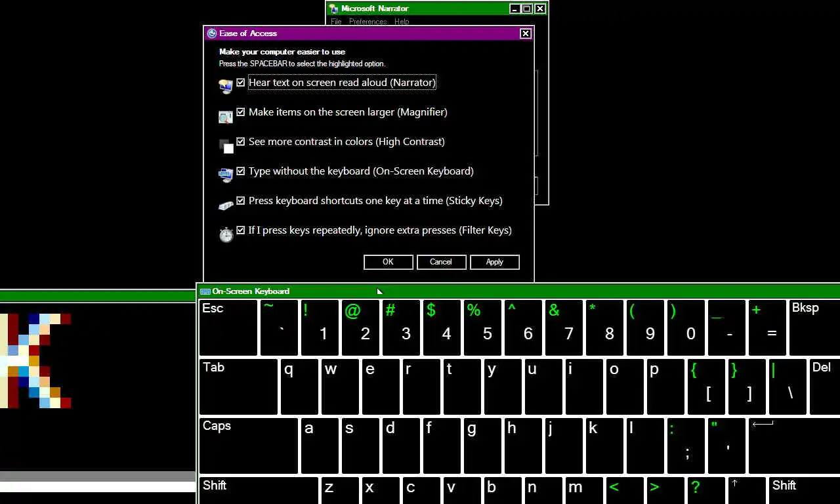The image size is (840, 504).
Task: Minimize the Microsoft Narrator window
Action: pyautogui.click(x=514, y=9)
